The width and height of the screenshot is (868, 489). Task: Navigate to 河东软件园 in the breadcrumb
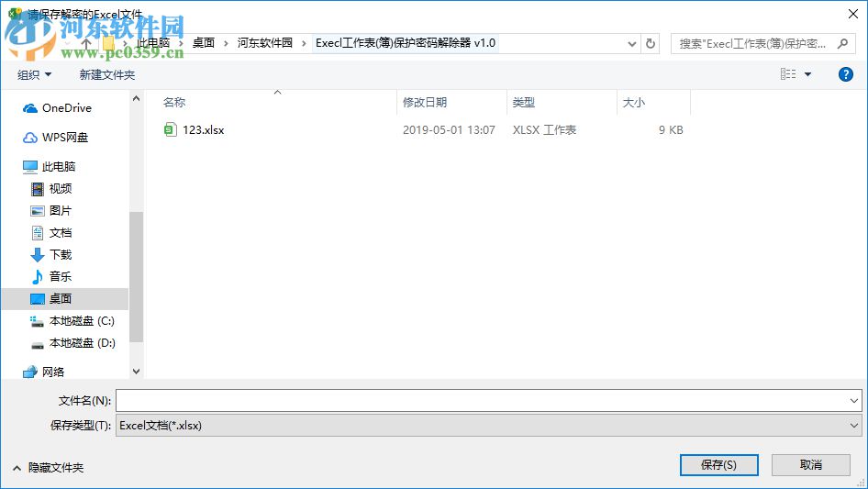265,43
